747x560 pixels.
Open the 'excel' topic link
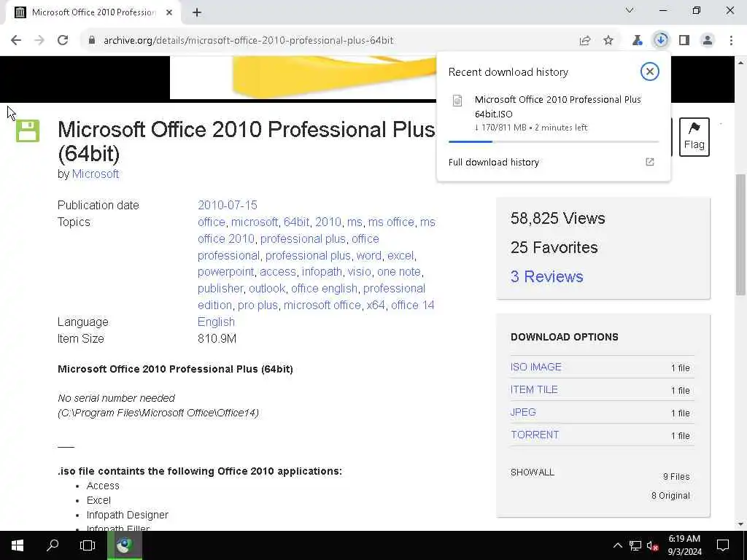400,256
